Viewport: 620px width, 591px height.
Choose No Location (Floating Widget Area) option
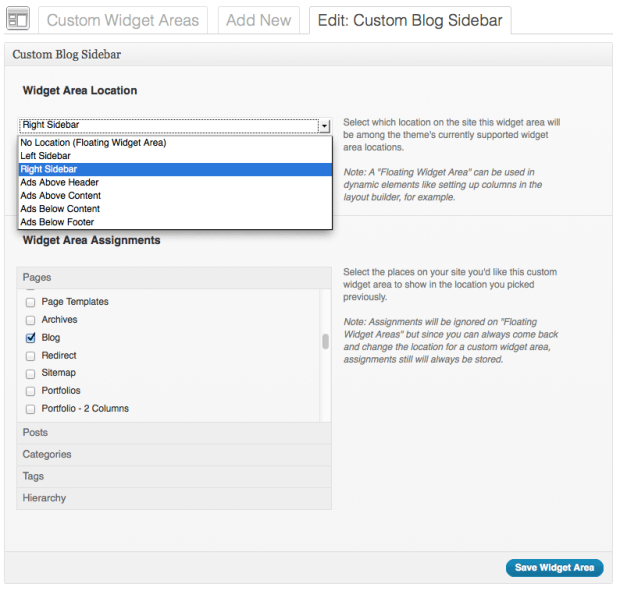coord(93,143)
